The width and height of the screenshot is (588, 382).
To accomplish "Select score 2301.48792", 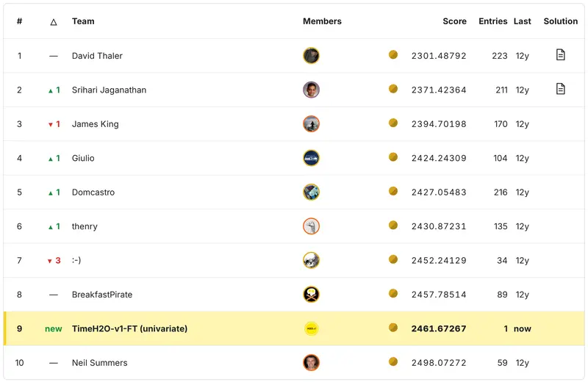I will (x=439, y=56).
